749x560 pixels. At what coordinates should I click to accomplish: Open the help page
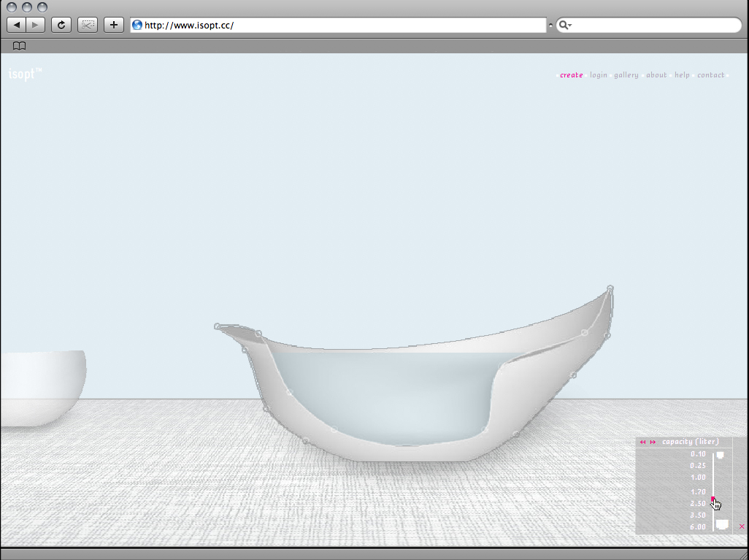[682, 75]
